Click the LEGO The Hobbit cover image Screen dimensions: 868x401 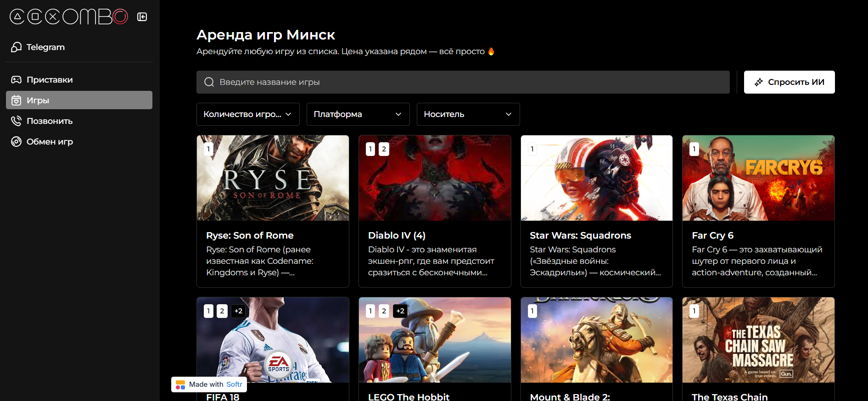tap(435, 340)
